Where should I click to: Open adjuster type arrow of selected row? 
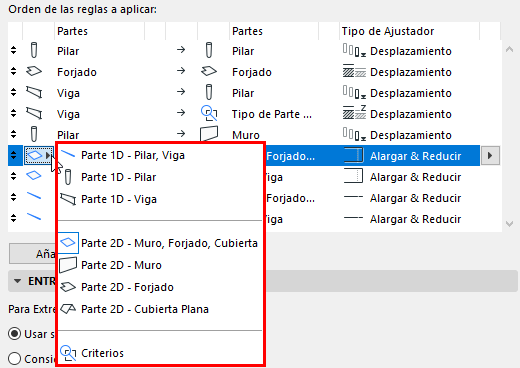pos(490,155)
